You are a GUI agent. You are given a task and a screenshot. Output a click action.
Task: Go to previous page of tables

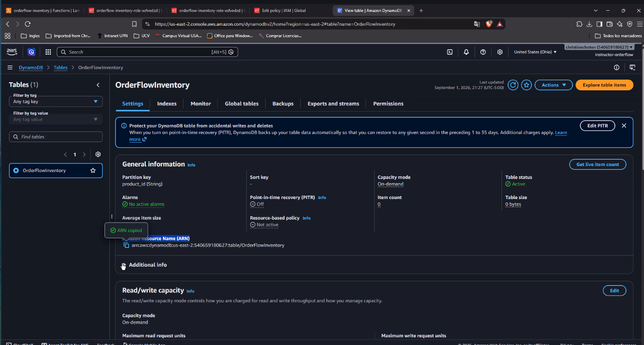coord(65,155)
